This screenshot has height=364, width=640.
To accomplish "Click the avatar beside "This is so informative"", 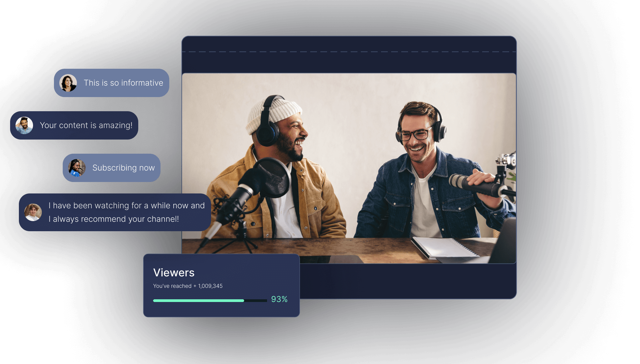I will tap(68, 83).
